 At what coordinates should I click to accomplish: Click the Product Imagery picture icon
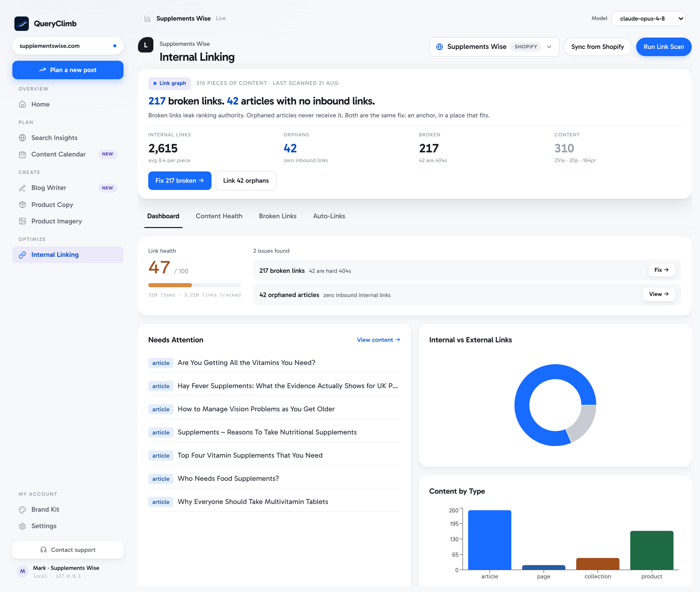22,221
